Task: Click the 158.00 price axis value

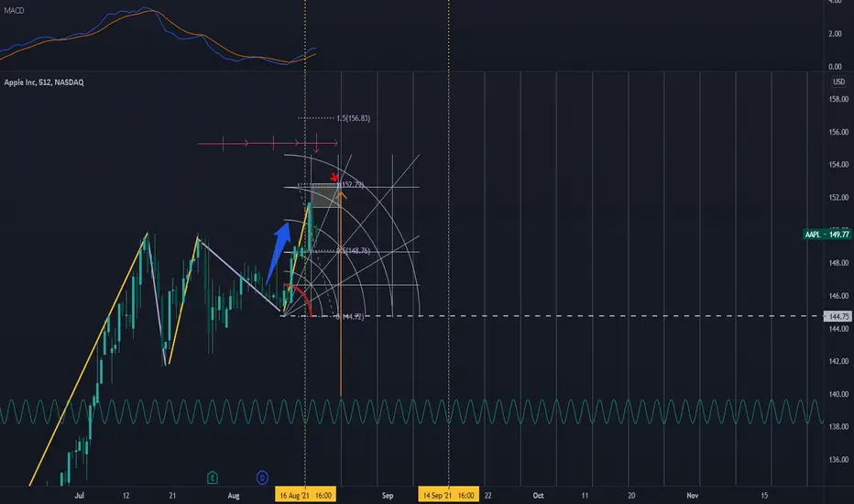Action: coord(838,99)
